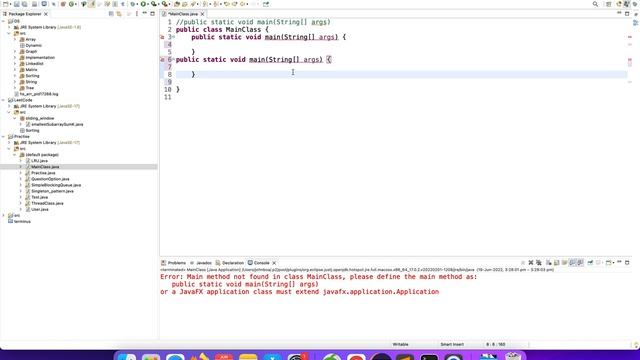Viewport: 640px width, 360px height.
Task: Select ThreadClass.java in Package Explorer
Action: click(x=47, y=203)
